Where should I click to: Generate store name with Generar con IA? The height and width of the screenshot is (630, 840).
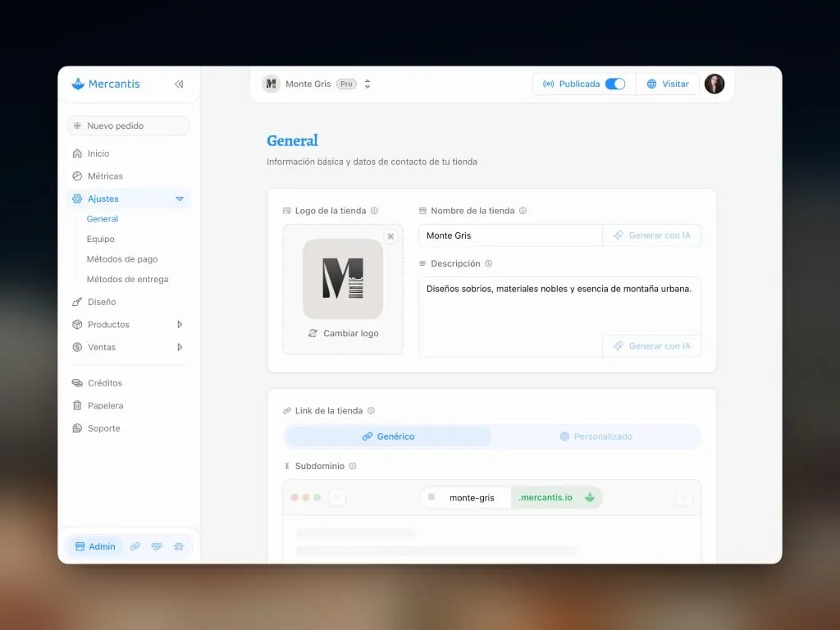coord(652,235)
